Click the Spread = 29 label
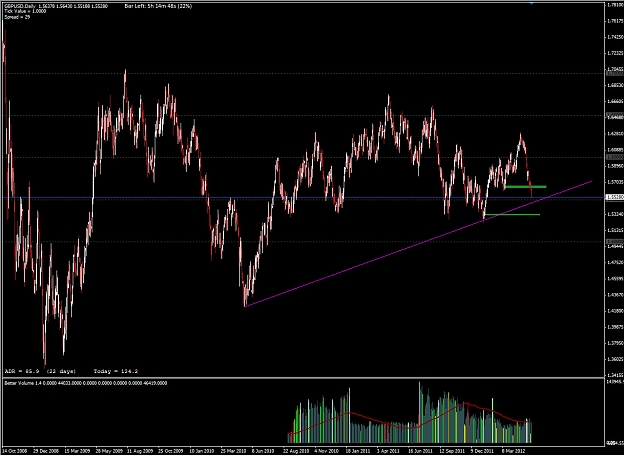 tap(17, 17)
